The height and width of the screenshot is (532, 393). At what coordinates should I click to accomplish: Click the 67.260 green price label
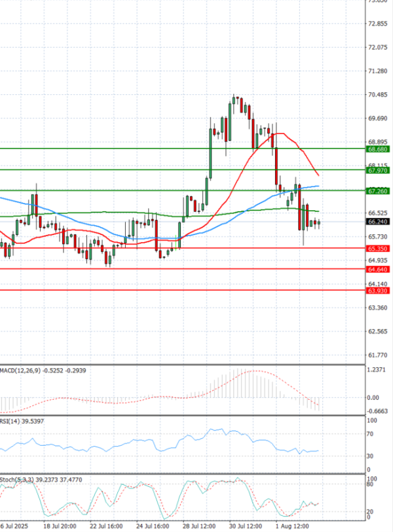pos(378,191)
